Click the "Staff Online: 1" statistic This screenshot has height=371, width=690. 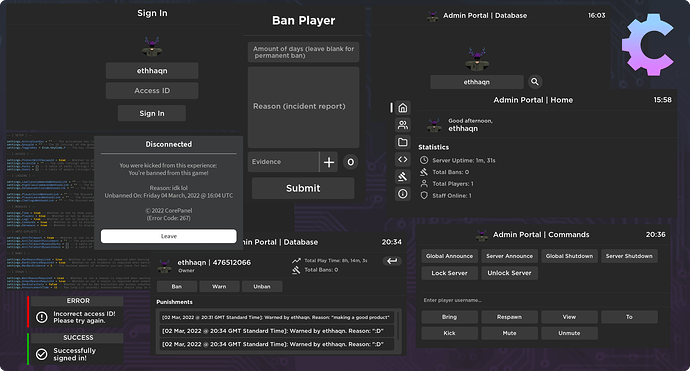pos(451,195)
